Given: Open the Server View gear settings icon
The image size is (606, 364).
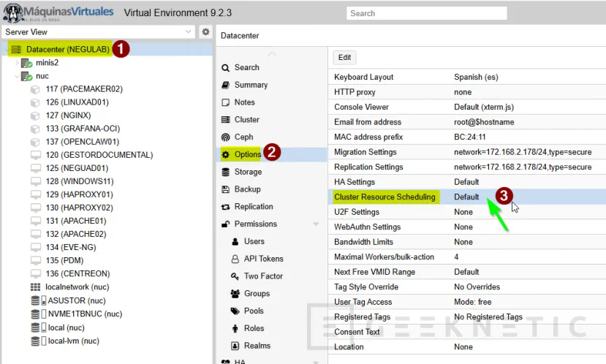Looking at the screenshot, I should point(205,31).
